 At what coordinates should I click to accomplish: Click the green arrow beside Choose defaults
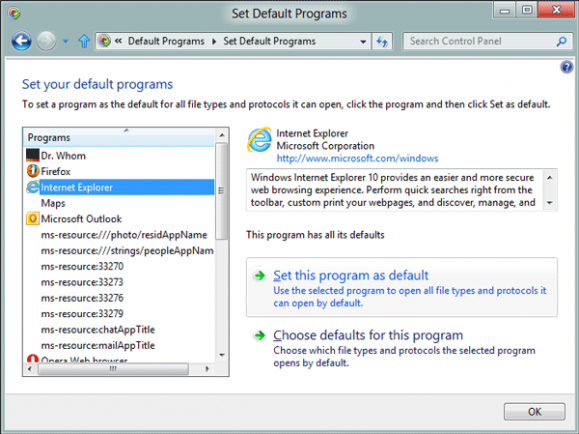click(x=260, y=335)
